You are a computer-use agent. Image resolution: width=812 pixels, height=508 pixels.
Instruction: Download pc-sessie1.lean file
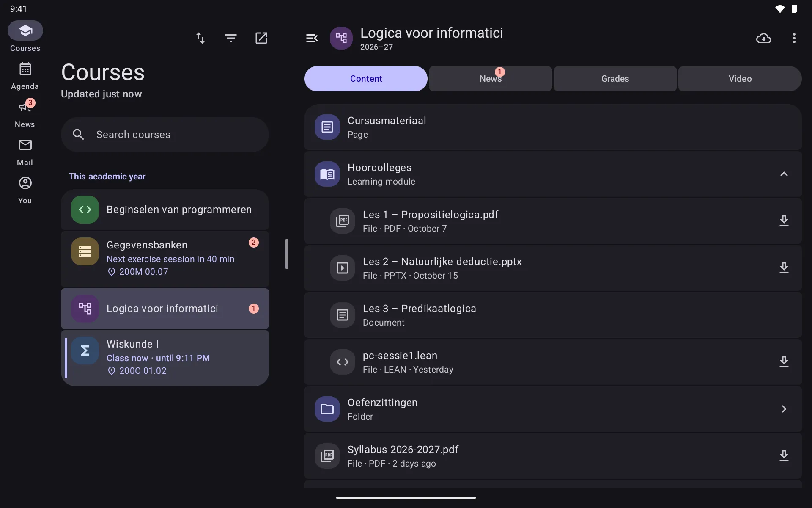[x=784, y=362]
